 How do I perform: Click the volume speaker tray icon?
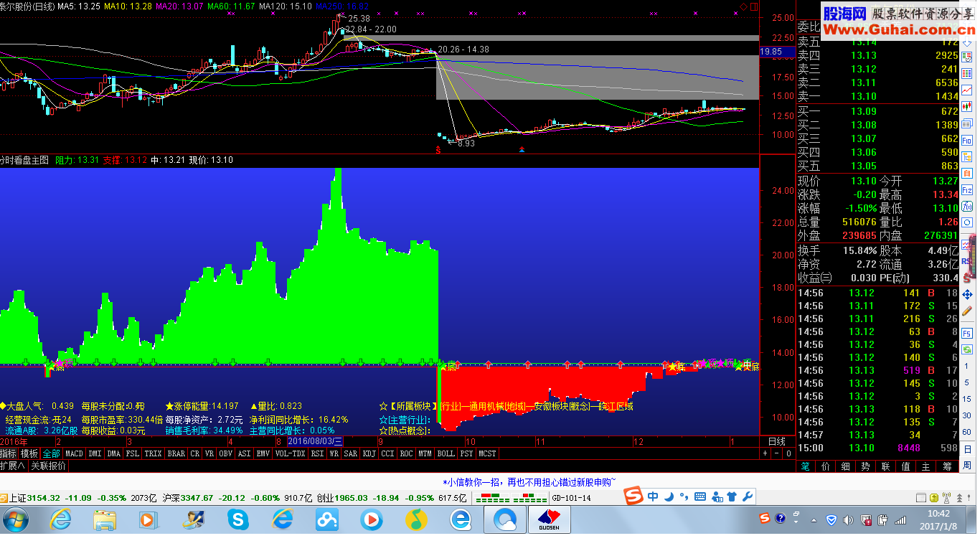pyautogui.click(x=847, y=519)
